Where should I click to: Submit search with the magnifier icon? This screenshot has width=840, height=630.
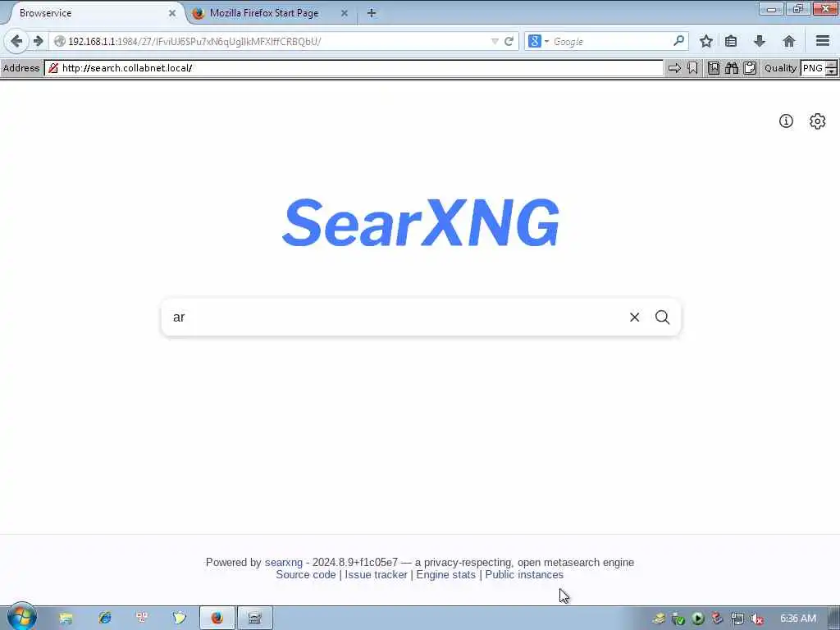tap(662, 317)
